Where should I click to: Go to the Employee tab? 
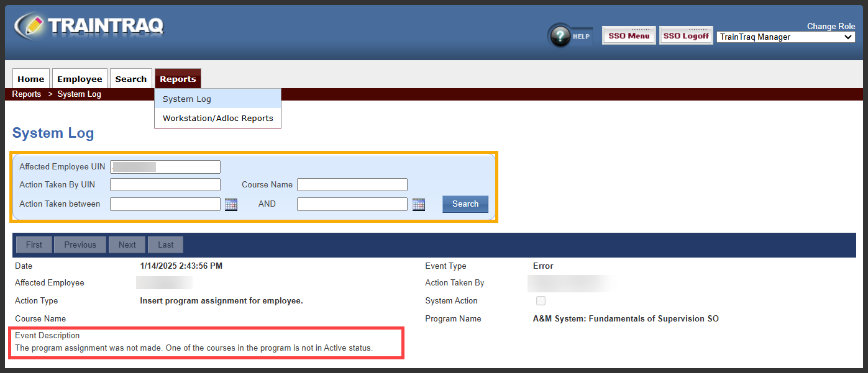pyautogui.click(x=80, y=79)
